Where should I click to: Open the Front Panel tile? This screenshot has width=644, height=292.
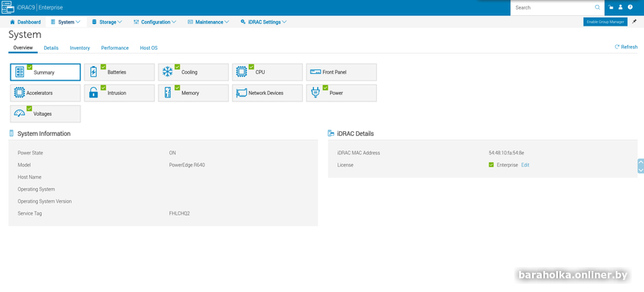pos(341,72)
